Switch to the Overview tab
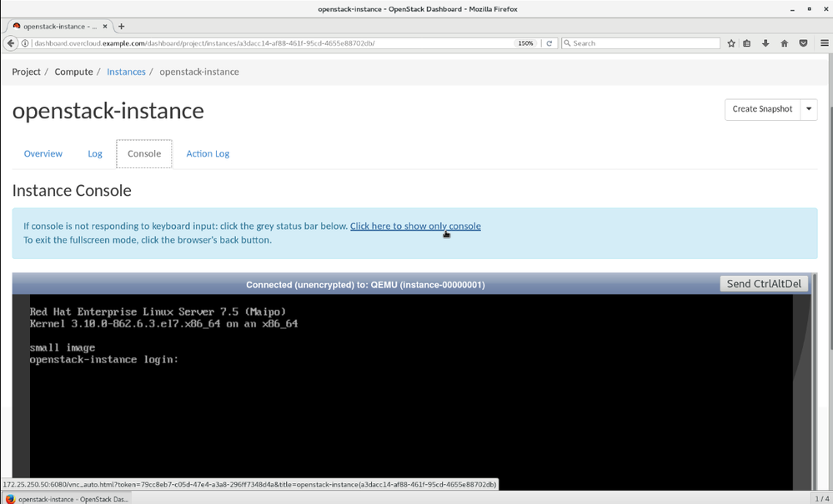 tap(43, 154)
